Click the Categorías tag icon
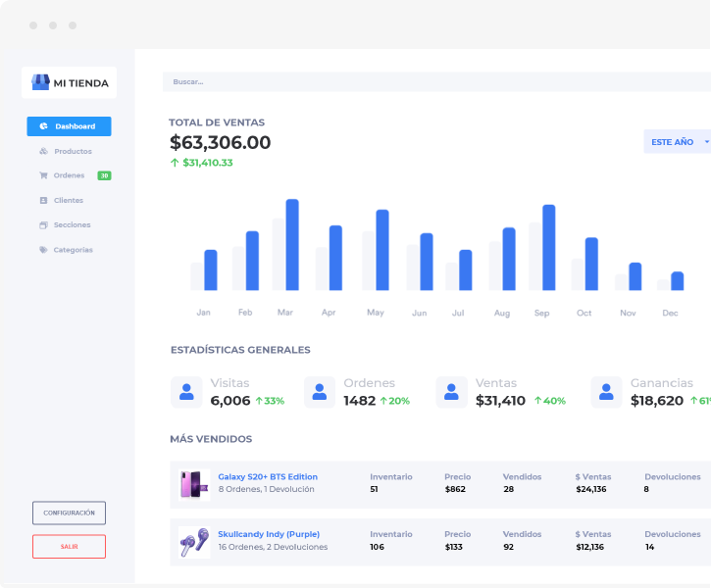 (43, 250)
